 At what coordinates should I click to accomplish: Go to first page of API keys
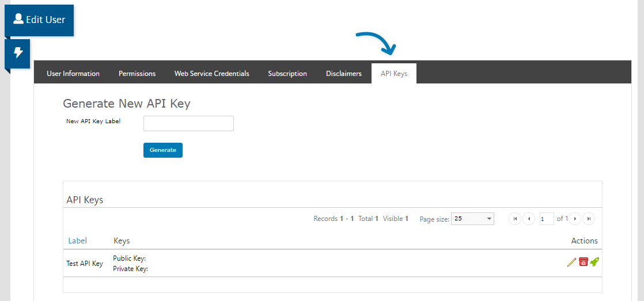(x=515, y=219)
